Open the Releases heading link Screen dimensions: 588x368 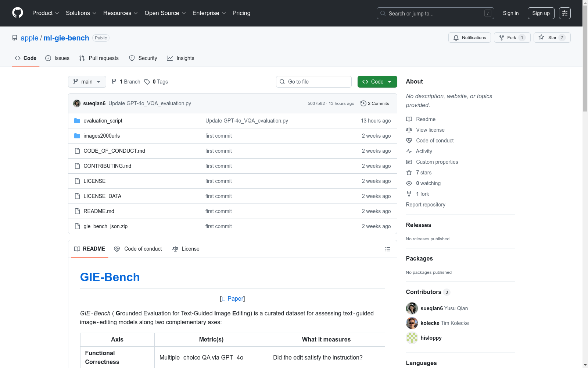419,225
